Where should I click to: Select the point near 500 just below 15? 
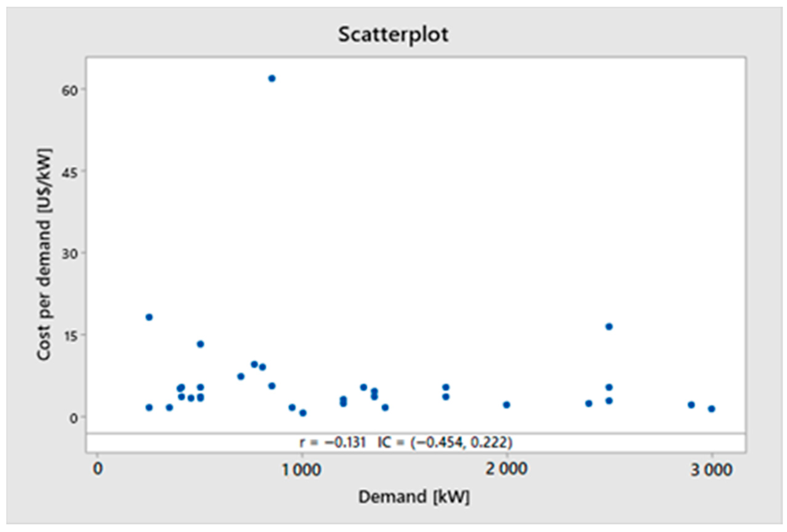pyautogui.click(x=200, y=344)
